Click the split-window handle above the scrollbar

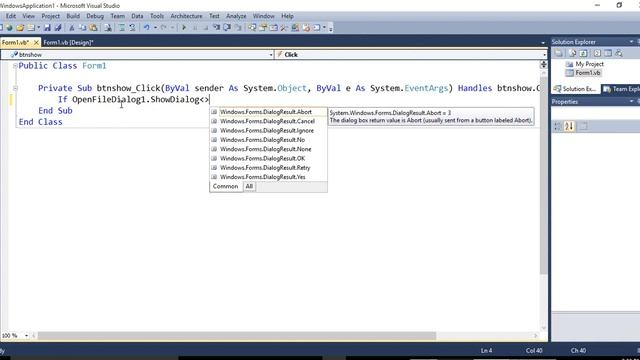tap(544, 64)
